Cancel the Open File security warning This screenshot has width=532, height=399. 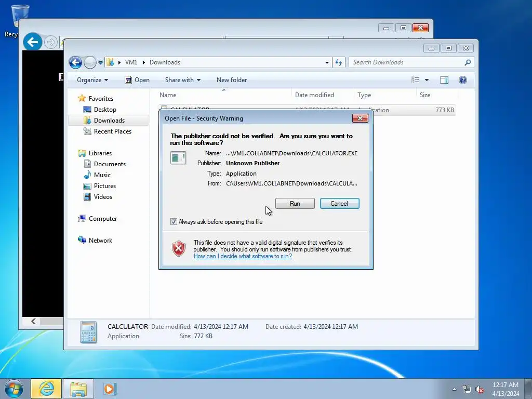[339, 204]
